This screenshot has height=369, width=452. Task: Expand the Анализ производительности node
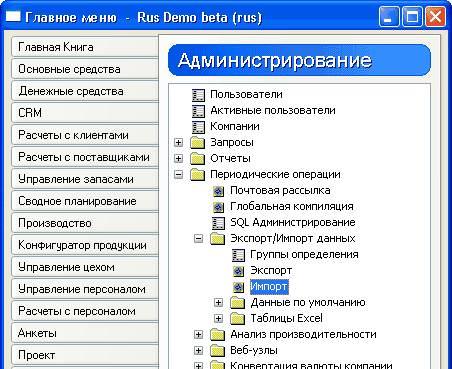[x=199, y=335]
